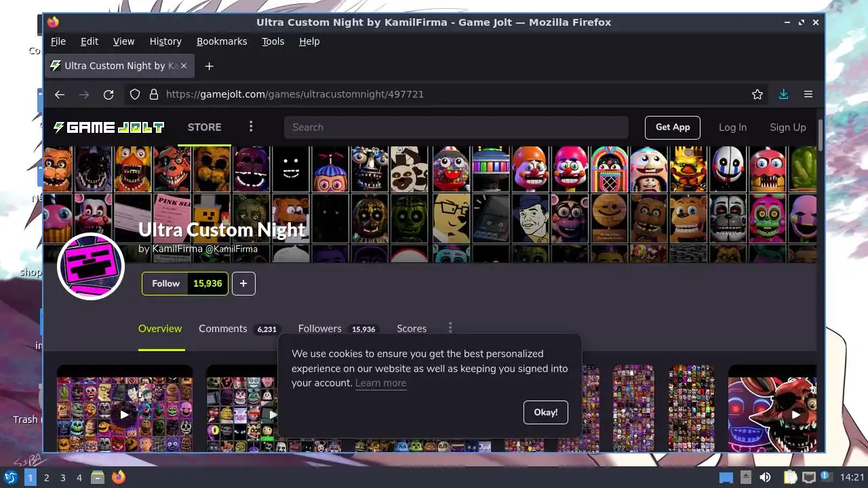Open the Bookmarks menu
868x488 pixels.
[222, 41]
